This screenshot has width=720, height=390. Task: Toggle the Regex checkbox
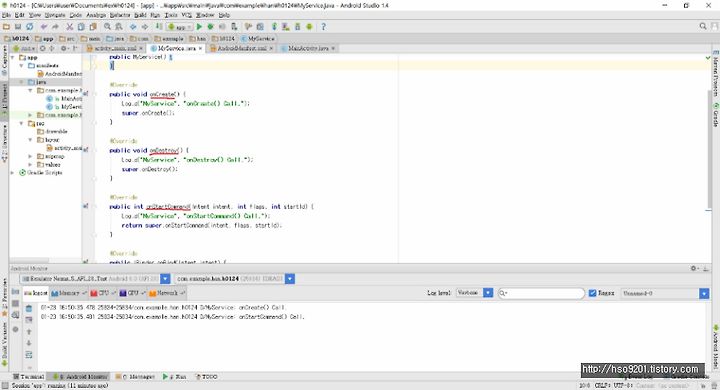tap(592, 293)
